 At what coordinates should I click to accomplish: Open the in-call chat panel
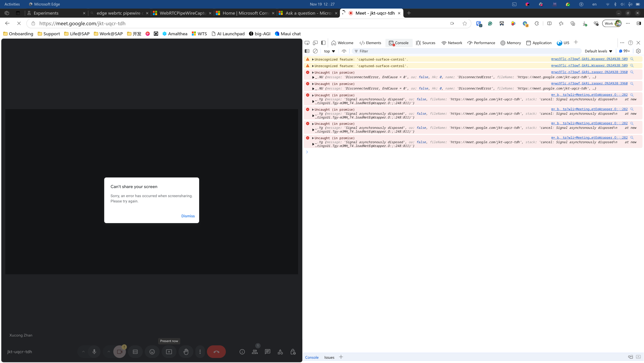pyautogui.click(x=268, y=352)
